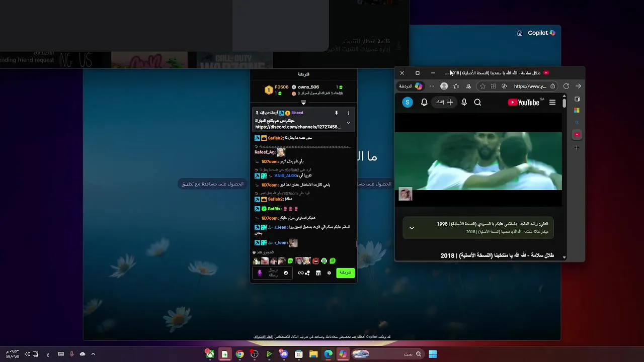This screenshot has width=644, height=362.
Task: Open Edge settings and more ellipsis
Action: (432, 86)
